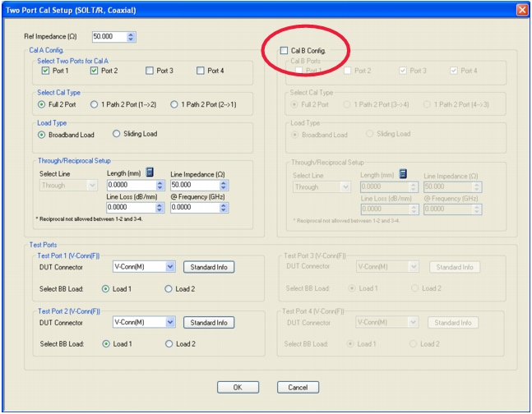
Task: Click the Length calculator icon in Cal A
Action: (150, 172)
